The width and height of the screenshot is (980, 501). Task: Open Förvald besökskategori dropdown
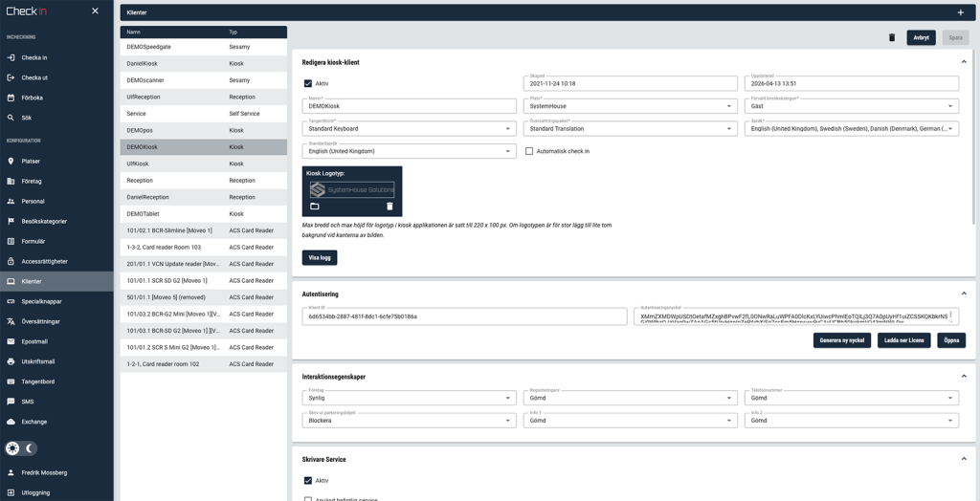(851, 106)
